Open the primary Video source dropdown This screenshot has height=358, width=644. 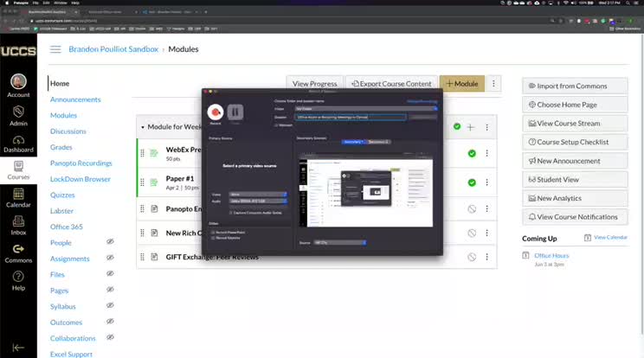258,195
